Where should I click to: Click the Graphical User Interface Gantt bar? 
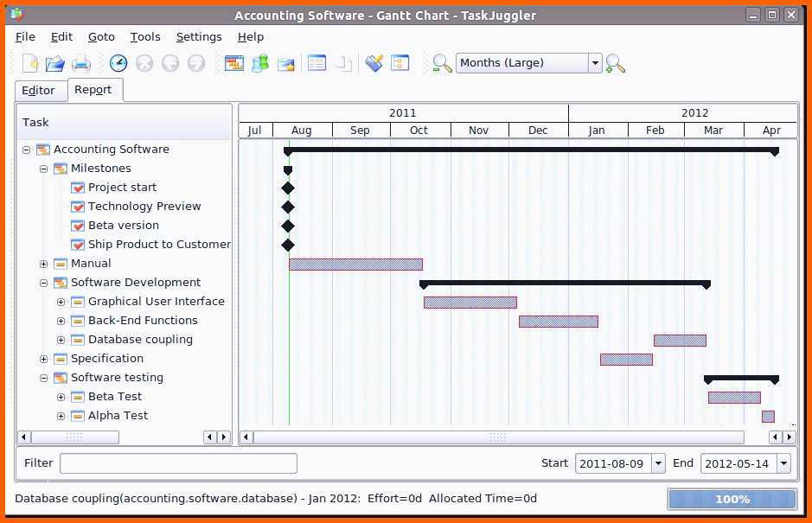coord(470,303)
